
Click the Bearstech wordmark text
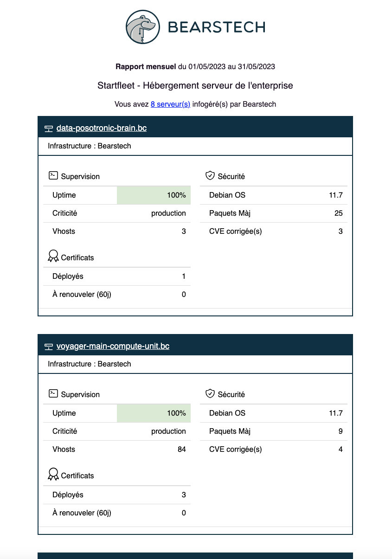point(216,27)
